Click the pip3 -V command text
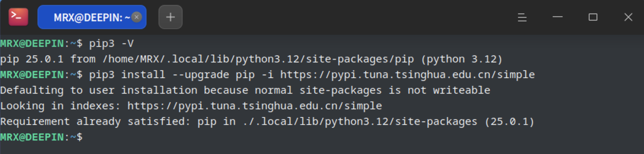644x154 pixels. pos(111,44)
